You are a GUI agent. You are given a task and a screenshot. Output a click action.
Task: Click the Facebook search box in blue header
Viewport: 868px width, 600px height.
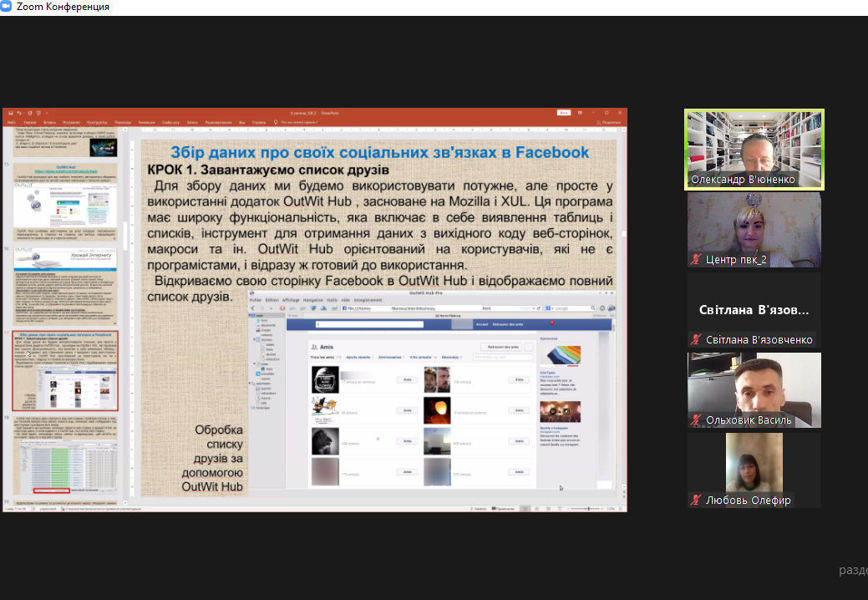tap(370, 324)
